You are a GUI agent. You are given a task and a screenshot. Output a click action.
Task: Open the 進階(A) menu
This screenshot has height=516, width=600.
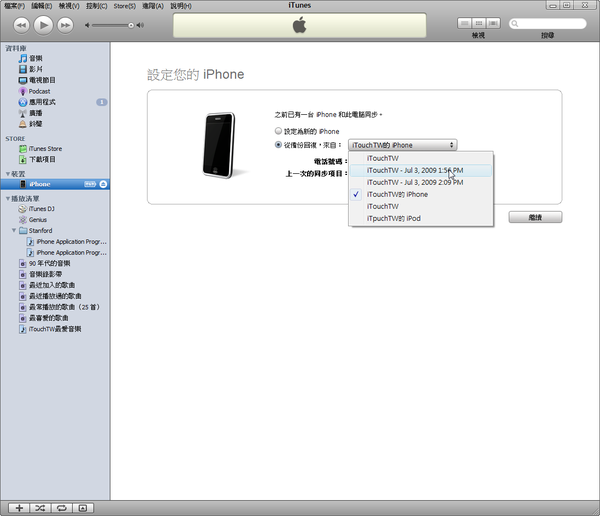pos(153,6)
